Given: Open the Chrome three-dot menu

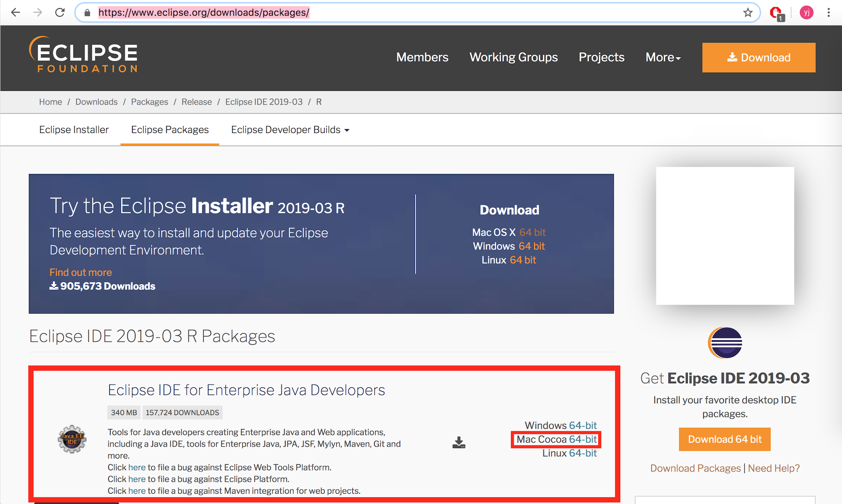Looking at the screenshot, I should (828, 13).
